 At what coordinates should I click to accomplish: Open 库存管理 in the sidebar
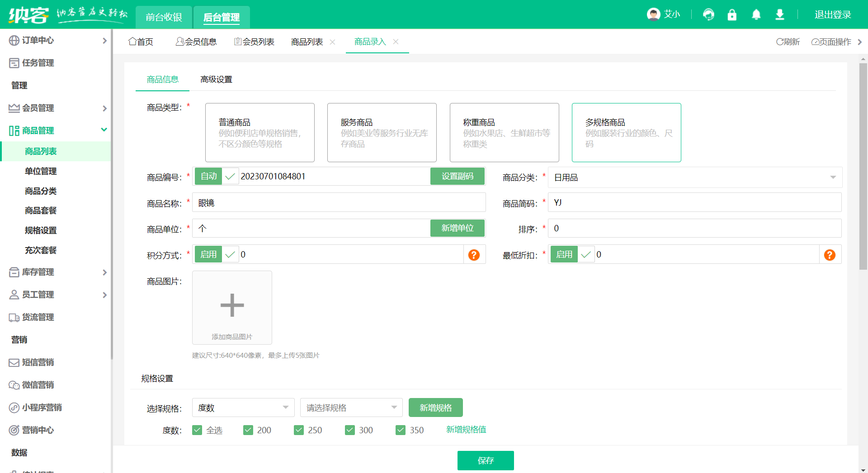38,272
